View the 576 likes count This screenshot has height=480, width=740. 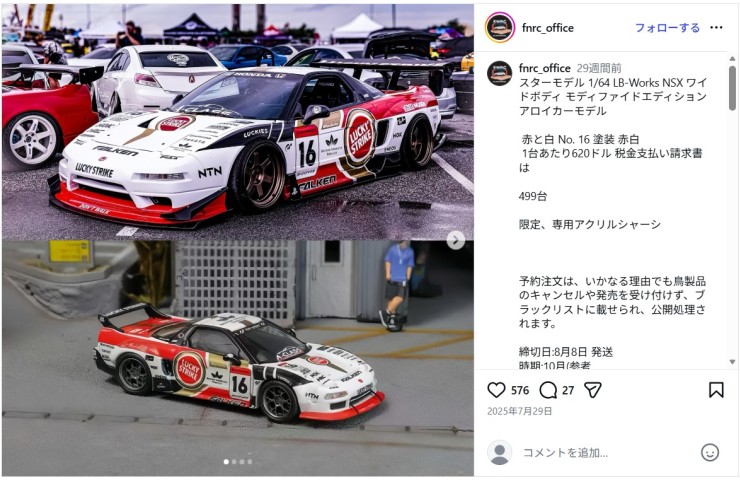520,390
